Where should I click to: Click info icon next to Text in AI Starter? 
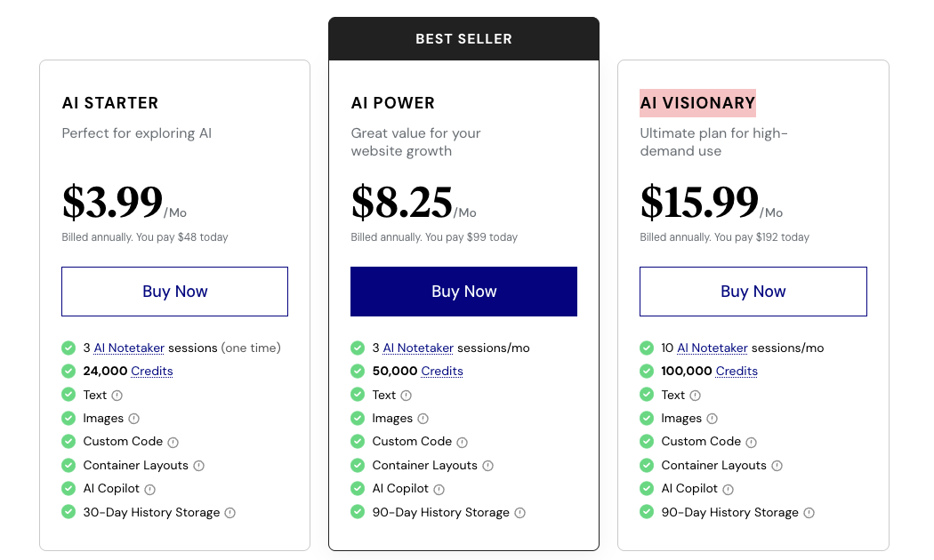pyautogui.click(x=117, y=396)
